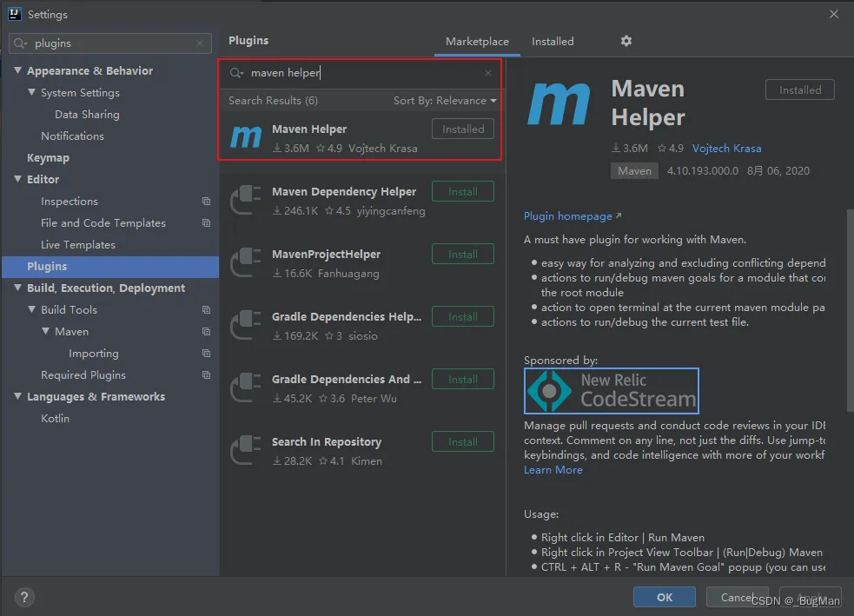Install Maven Dependency Helper plugin
Screen dimensions: 854x616
(x=463, y=192)
